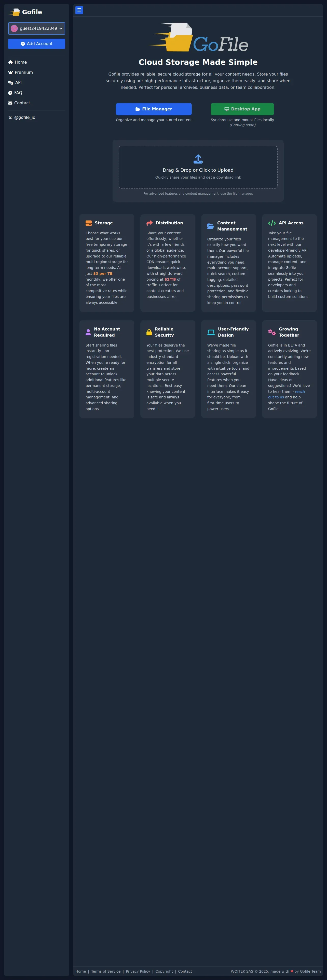Toggle sidebar with the hamburger menu button

pyautogui.click(x=79, y=10)
